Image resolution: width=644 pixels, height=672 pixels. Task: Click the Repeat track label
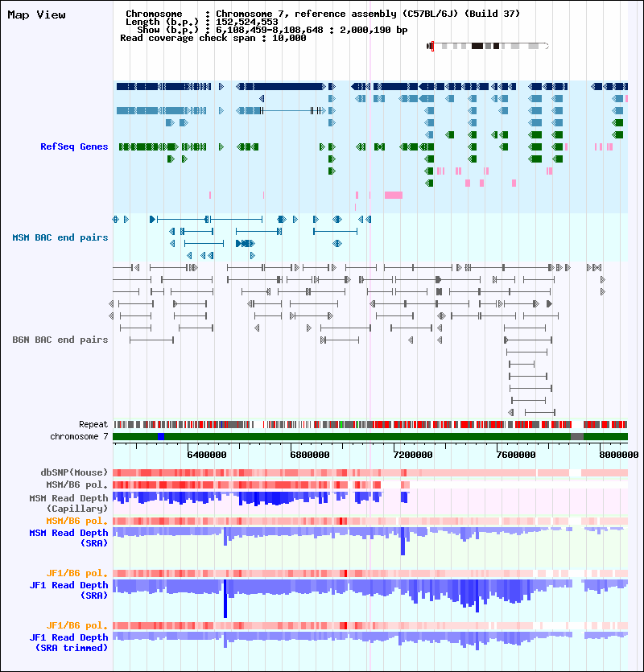[x=93, y=424]
